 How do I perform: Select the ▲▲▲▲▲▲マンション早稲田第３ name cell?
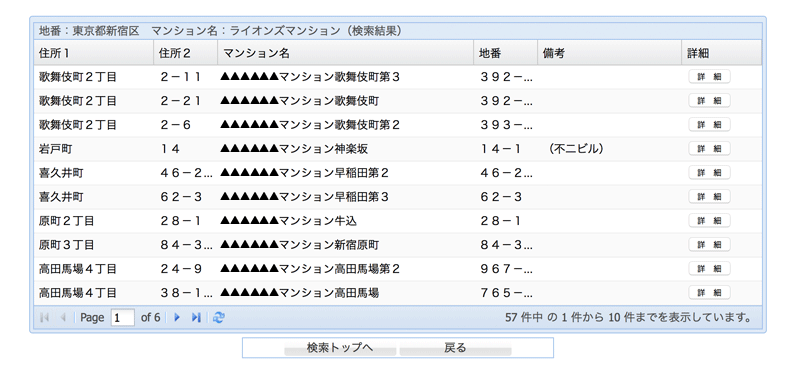coord(346,197)
